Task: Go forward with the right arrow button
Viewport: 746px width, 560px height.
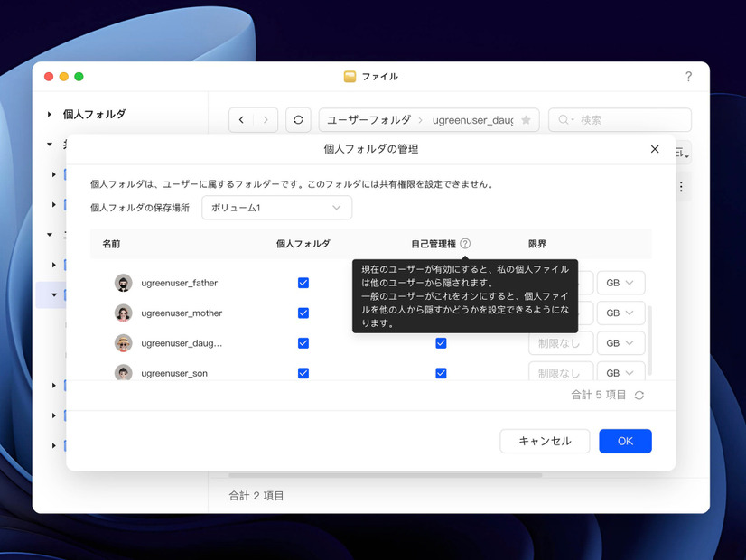Action: [x=266, y=120]
